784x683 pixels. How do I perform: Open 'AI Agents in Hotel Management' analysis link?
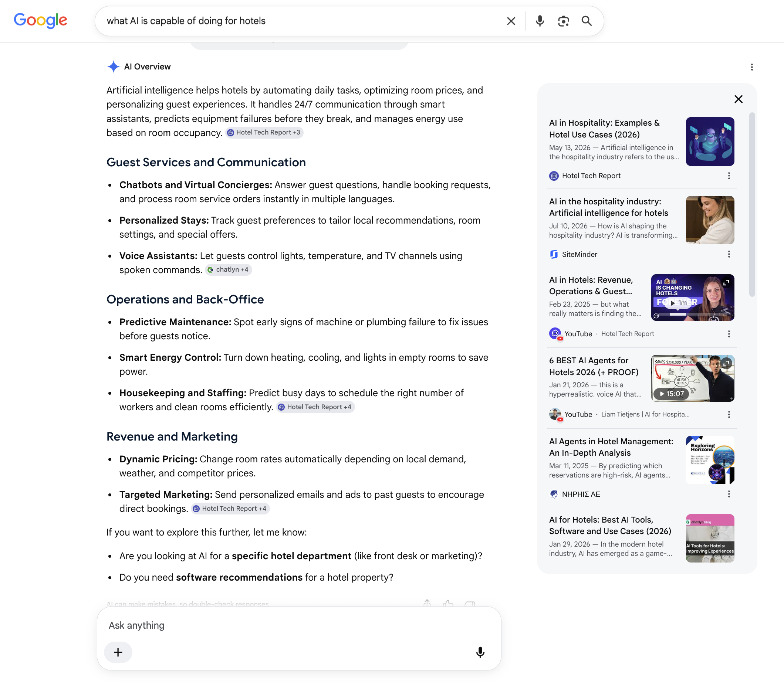tap(611, 447)
